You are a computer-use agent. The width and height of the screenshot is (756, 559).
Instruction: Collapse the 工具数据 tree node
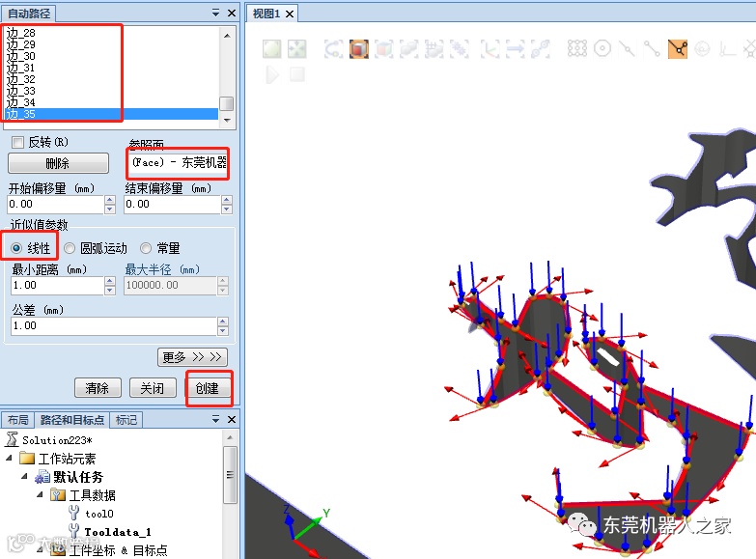point(40,495)
